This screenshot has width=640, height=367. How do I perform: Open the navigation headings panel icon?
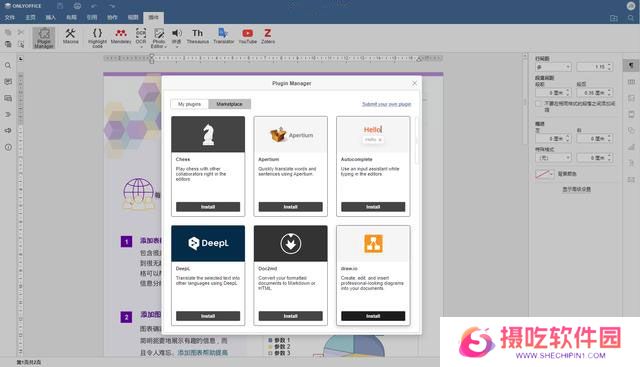(x=8, y=114)
